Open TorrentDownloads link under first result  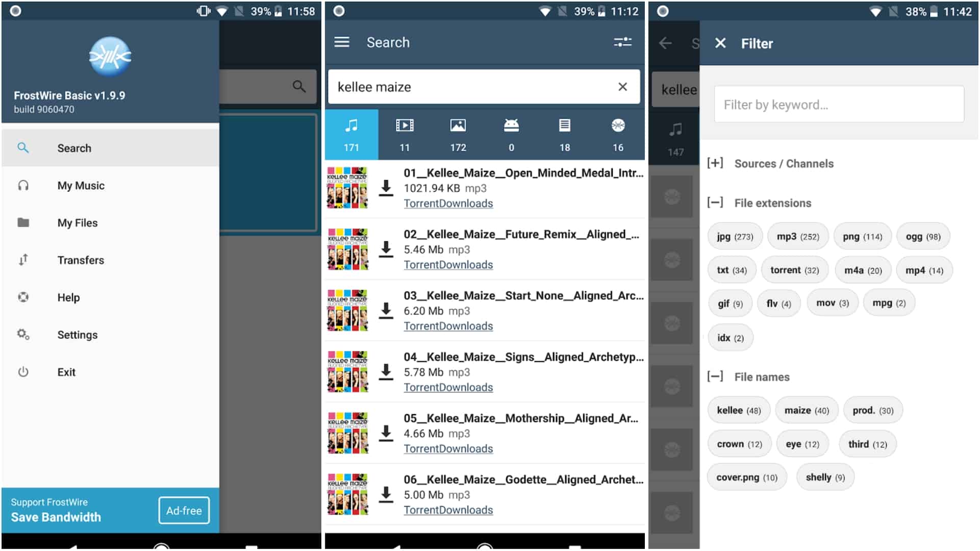coord(448,204)
